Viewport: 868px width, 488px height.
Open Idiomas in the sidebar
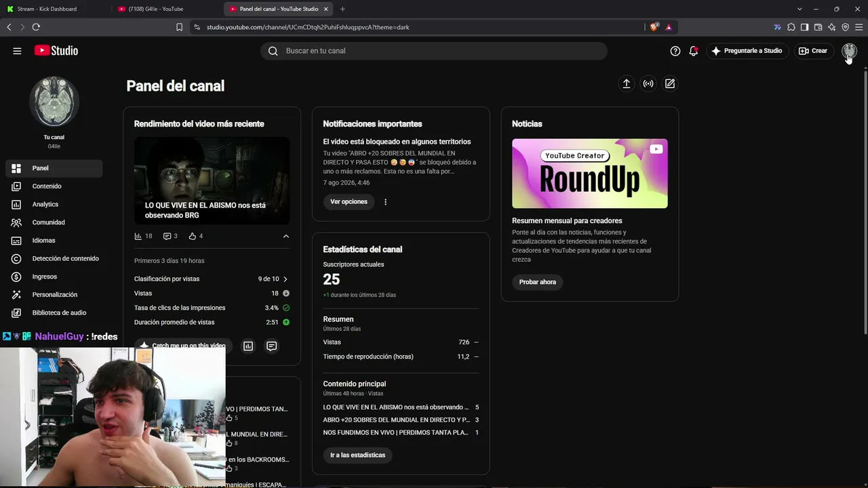click(x=54, y=241)
